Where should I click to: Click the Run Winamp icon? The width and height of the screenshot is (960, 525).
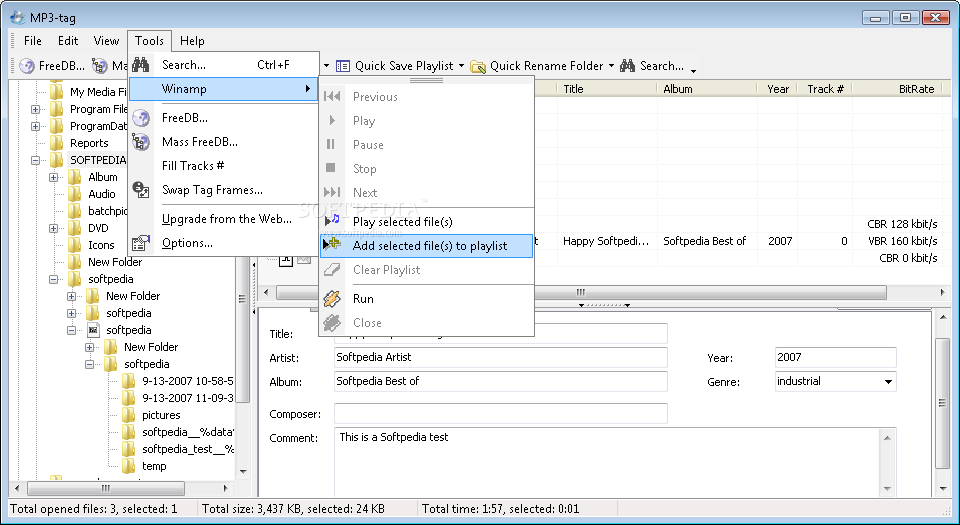click(x=332, y=299)
